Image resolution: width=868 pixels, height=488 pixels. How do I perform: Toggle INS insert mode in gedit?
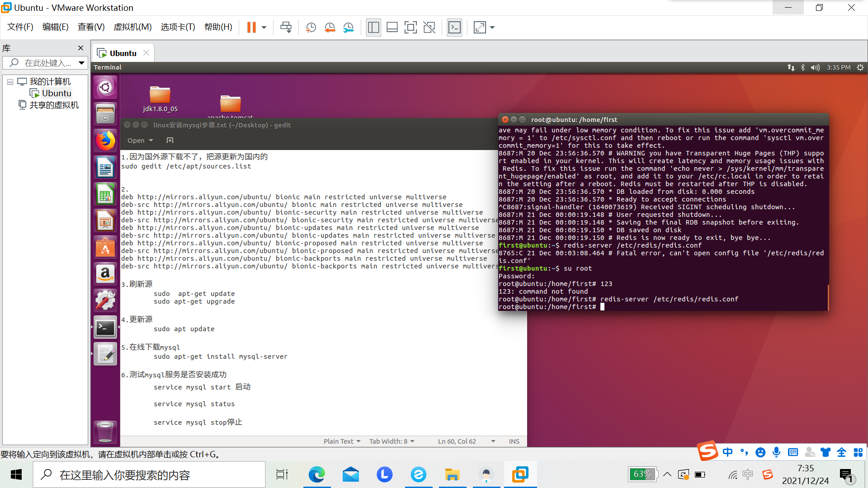tap(514, 441)
